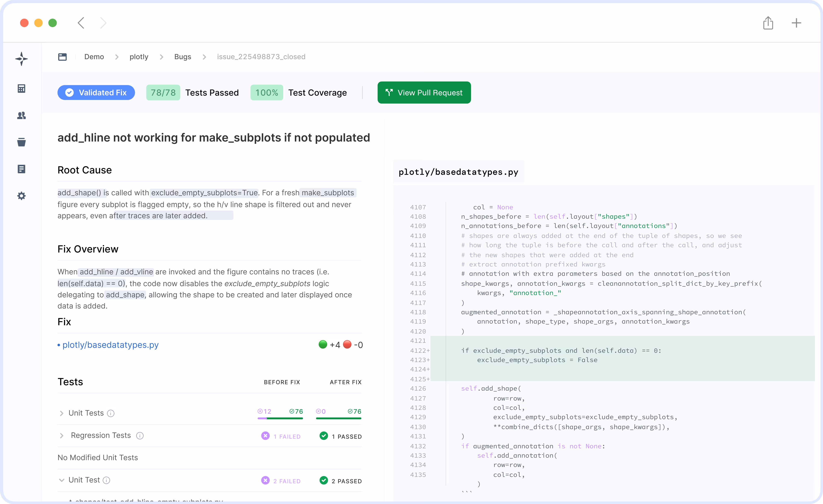Open plotly breadcrumb item

point(139,57)
